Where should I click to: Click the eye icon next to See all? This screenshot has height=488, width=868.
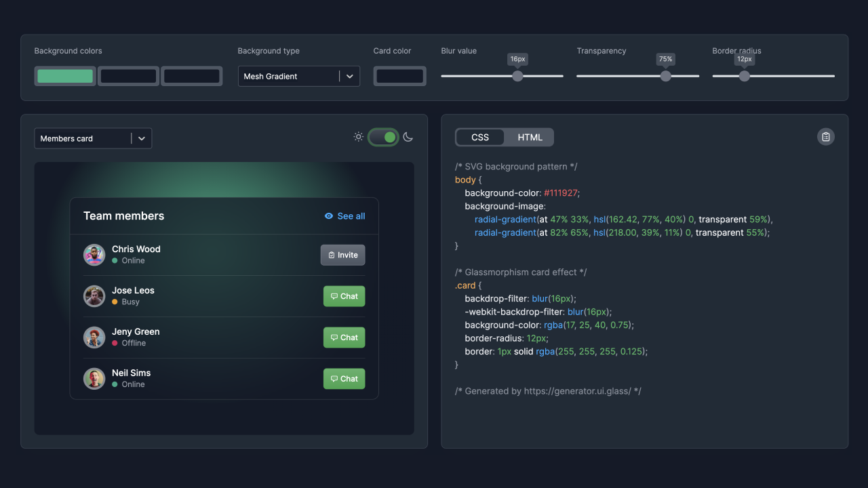click(328, 216)
